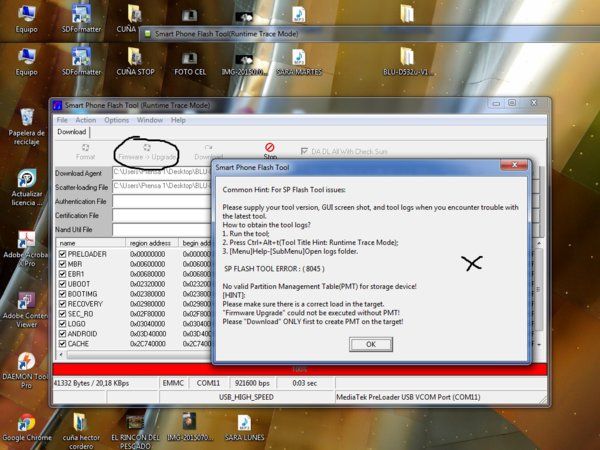The height and width of the screenshot is (450, 600).
Task: Minimize the Smart Phone Flash Tool window
Action: tap(496, 103)
